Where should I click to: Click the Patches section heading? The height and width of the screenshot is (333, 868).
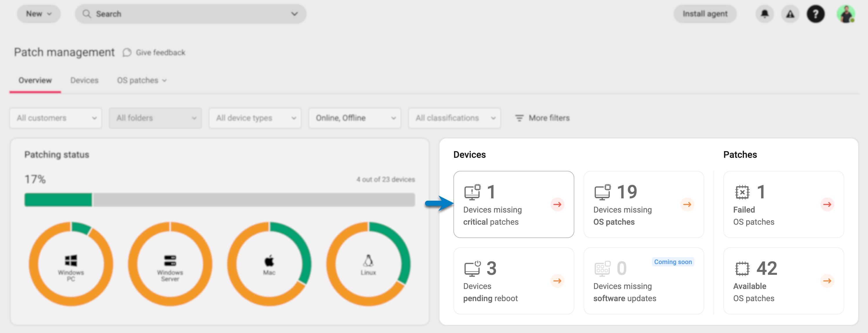point(740,155)
